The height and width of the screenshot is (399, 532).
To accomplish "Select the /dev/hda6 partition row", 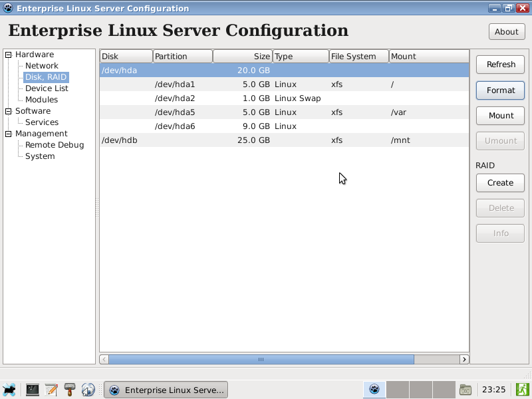I will [285, 126].
